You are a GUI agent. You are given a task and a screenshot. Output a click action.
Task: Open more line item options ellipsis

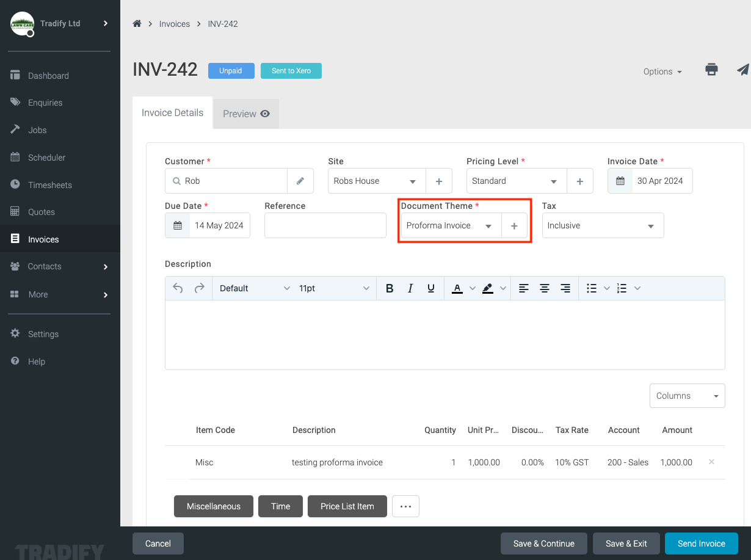[406, 506]
